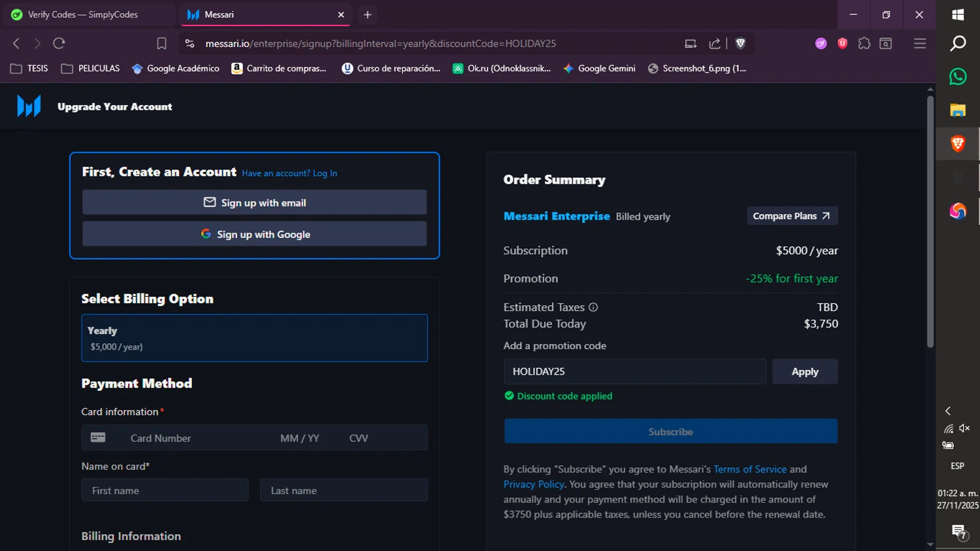This screenshot has height=551, width=980.
Task: Open PELICULAS bookmarks folder
Action: coord(90,68)
